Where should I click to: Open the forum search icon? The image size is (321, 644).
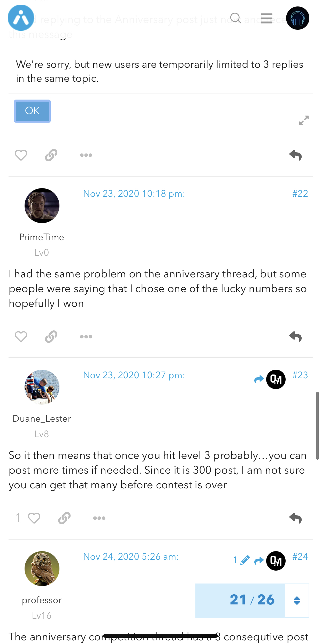click(235, 18)
